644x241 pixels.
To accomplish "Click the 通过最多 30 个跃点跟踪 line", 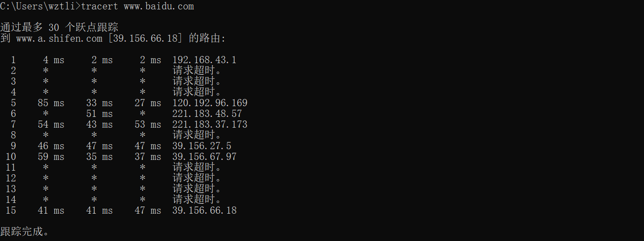I will point(59,28).
